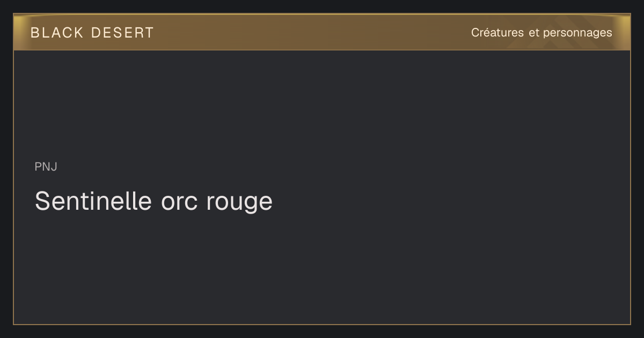The image size is (644, 338).
Task: Click the word BLACK in the header
Action: click(x=57, y=33)
